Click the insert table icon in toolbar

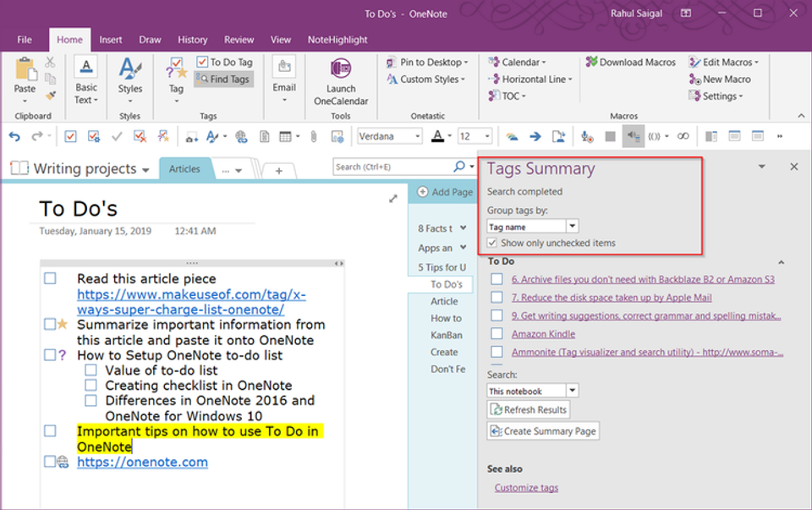pos(285,137)
